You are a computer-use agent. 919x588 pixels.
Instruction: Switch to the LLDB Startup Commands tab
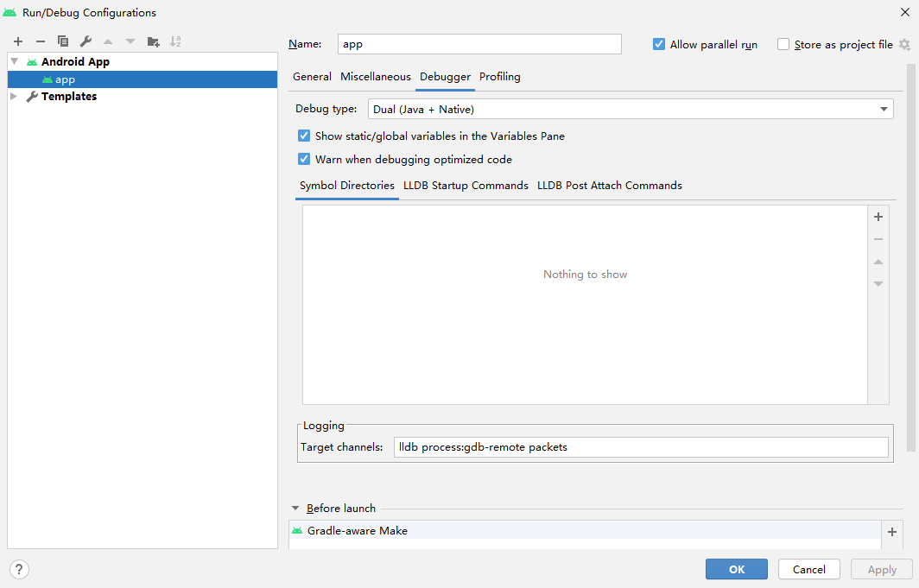coord(466,185)
